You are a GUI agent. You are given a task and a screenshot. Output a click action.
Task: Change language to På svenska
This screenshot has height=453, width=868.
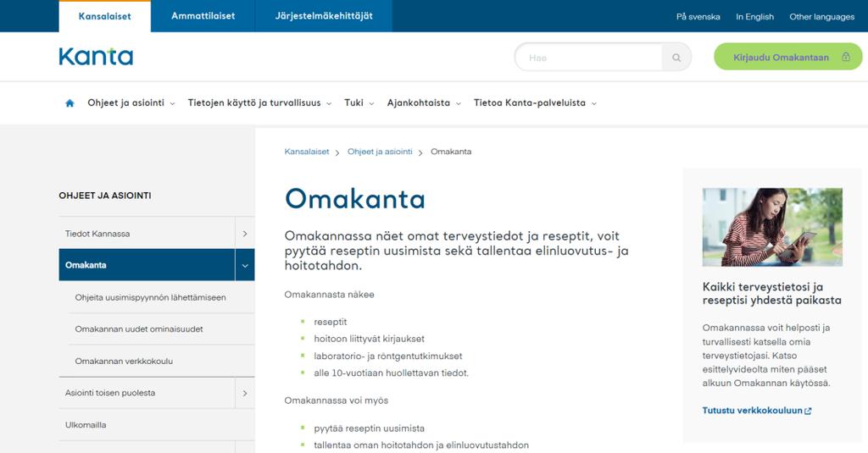698,17
